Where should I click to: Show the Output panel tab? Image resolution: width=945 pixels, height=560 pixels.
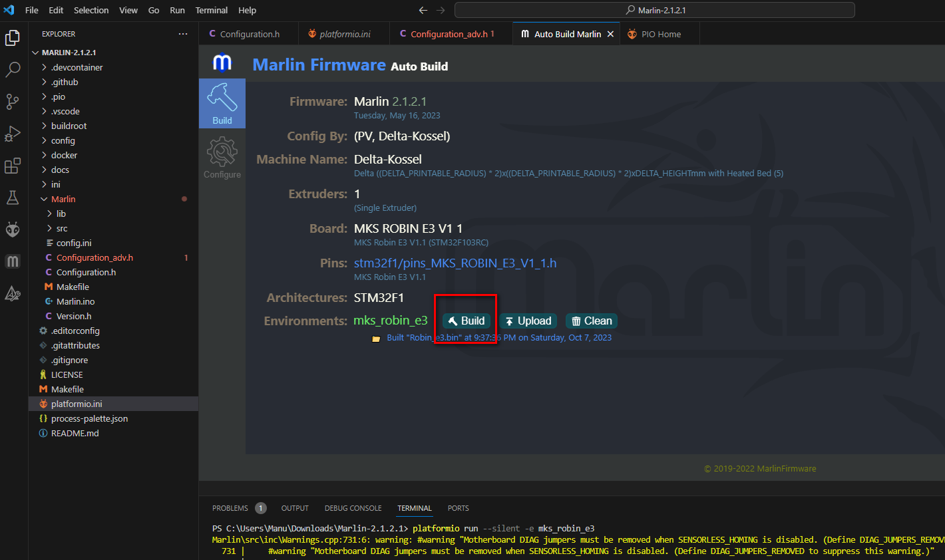[x=295, y=508]
